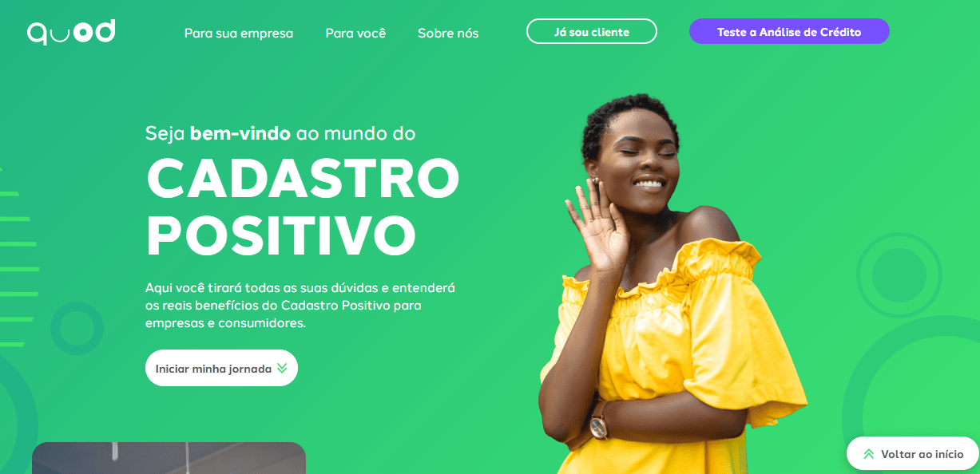Click the striped lines decoration at left edge
This screenshot has width=980, height=474.
(x=19, y=255)
